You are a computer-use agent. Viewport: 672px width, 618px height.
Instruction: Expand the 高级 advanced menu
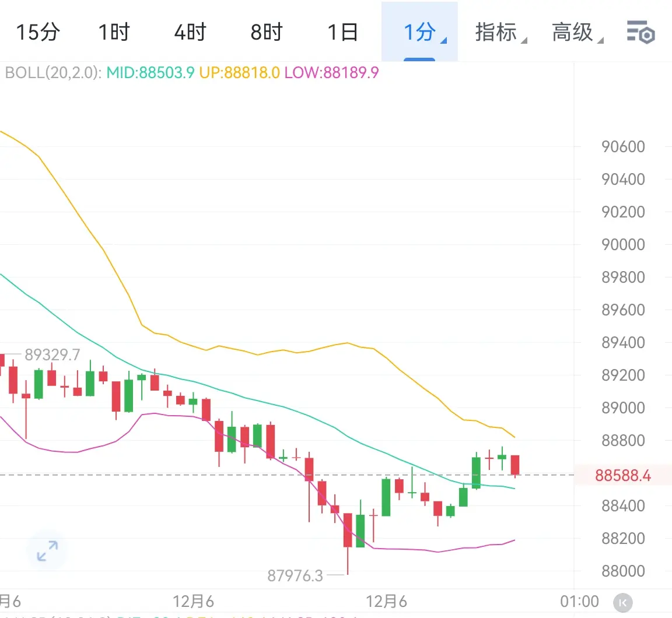577,33
